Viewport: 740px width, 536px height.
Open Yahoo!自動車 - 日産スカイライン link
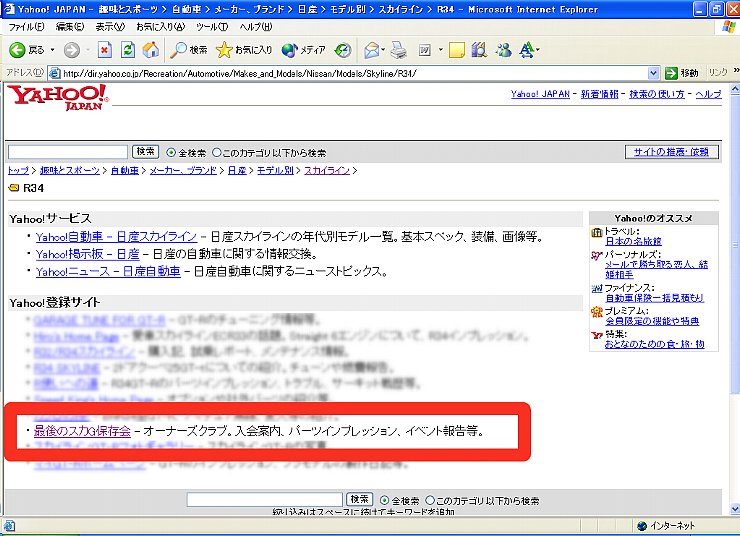116,236
